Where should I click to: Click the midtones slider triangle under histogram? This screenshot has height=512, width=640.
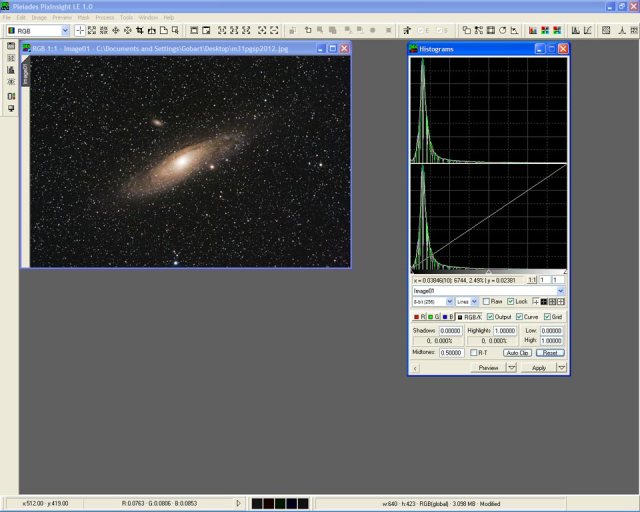tap(488, 271)
